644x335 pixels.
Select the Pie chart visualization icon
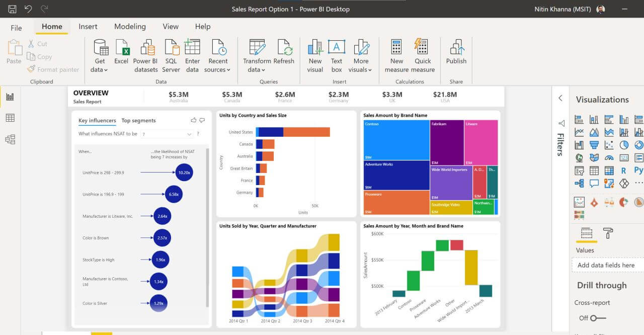pyautogui.click(x=624, y=144)
